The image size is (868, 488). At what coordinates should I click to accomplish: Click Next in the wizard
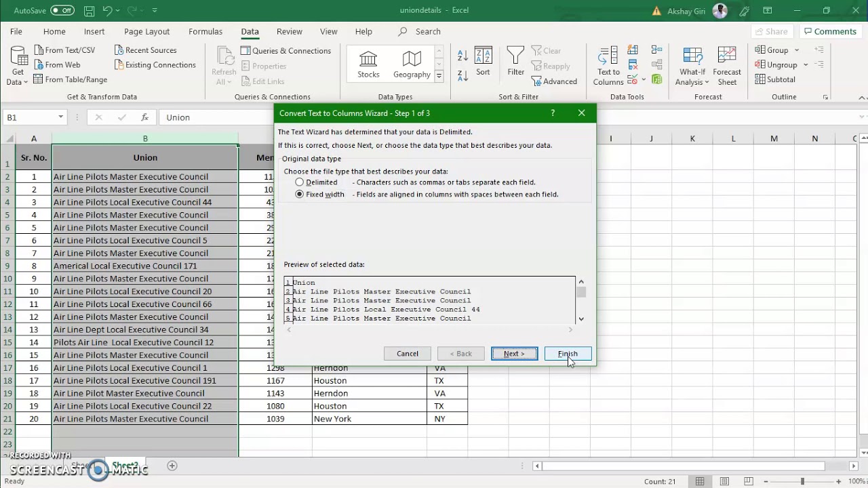pyautogui.click(x=515, y=354)
